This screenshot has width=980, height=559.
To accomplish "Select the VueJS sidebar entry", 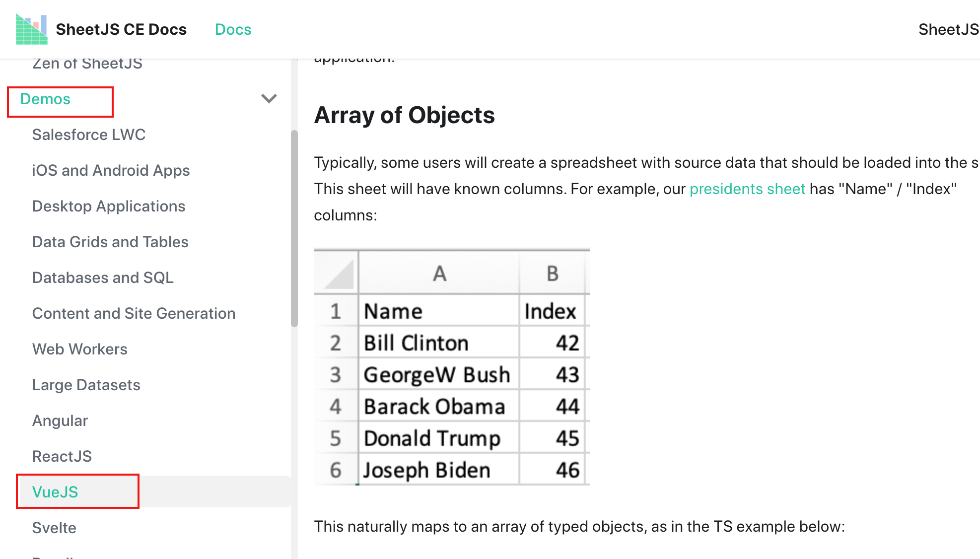I will (x=55, y=492).
